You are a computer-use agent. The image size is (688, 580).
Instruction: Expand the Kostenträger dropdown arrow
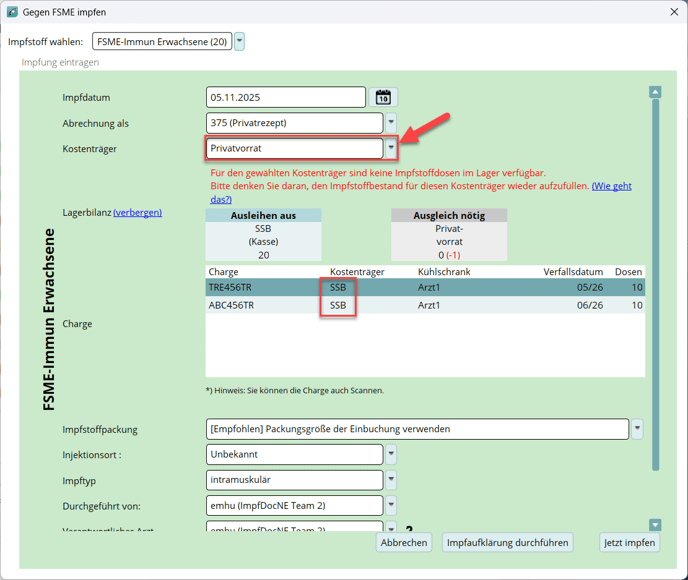[391, 148]
